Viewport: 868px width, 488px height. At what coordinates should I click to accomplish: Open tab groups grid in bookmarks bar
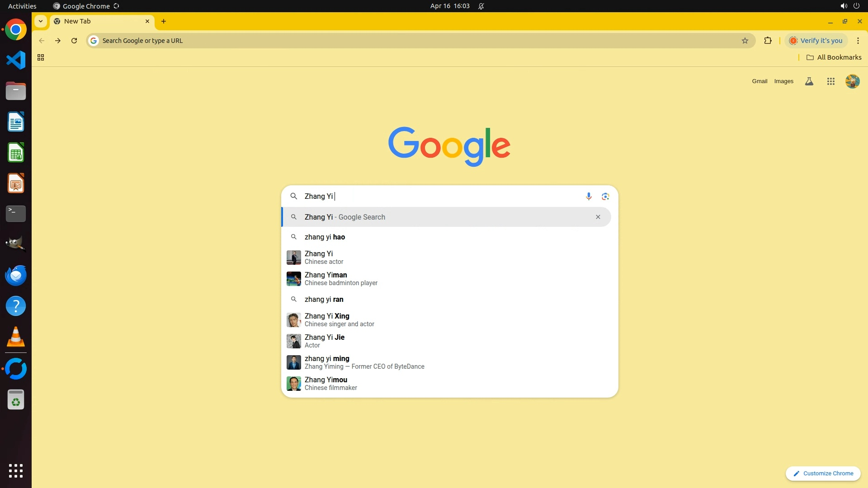[x=41, y=57]
